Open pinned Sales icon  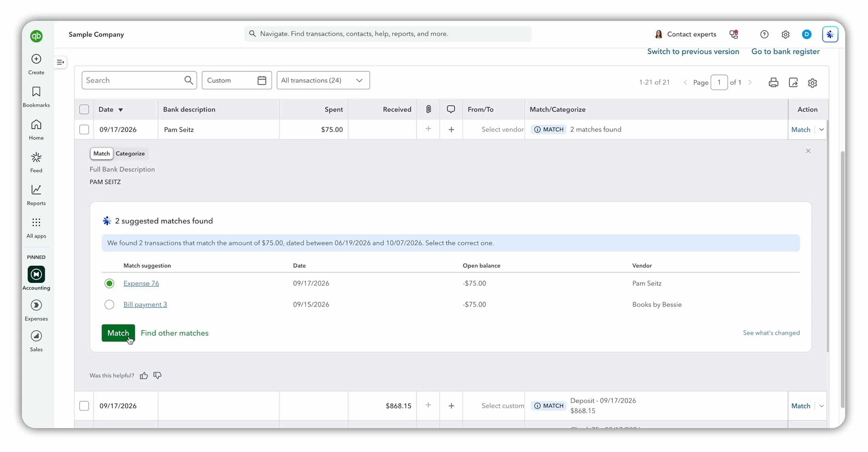point(36,336)
